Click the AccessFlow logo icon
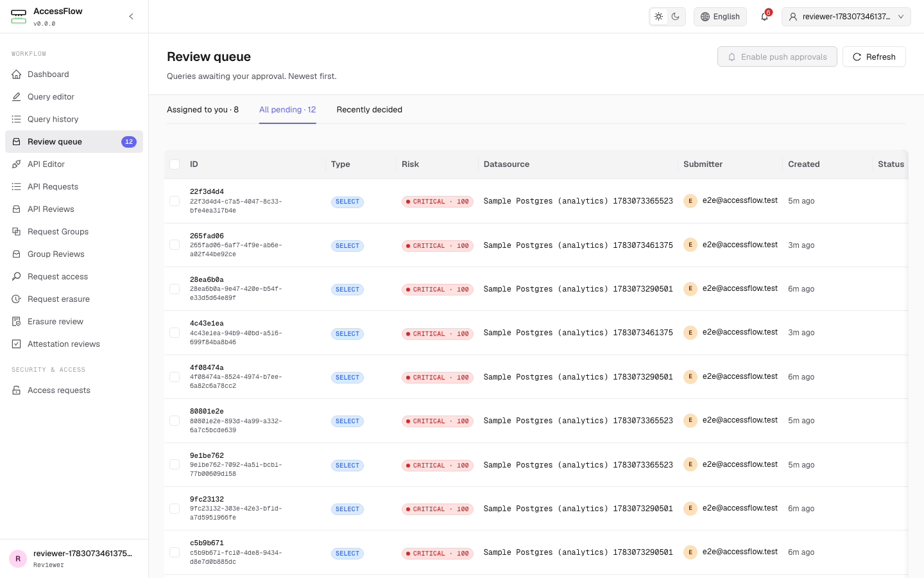The width and height of the screenshot is (924, 578). (19, 17)
